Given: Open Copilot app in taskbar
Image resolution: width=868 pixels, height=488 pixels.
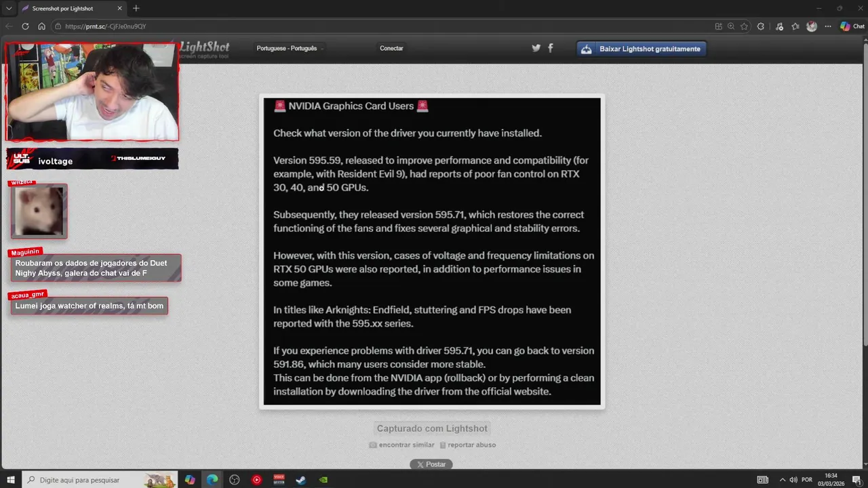Looking at the screenshot, I should tap(190, 480).
